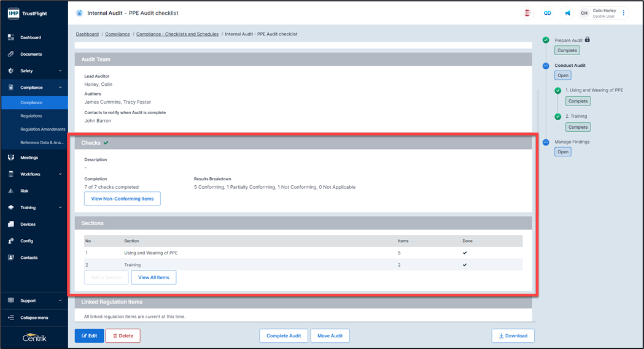This screenshot has width=644, height=349.
Task: Click the Risk warning triangle icon
Action: (11, 191)
